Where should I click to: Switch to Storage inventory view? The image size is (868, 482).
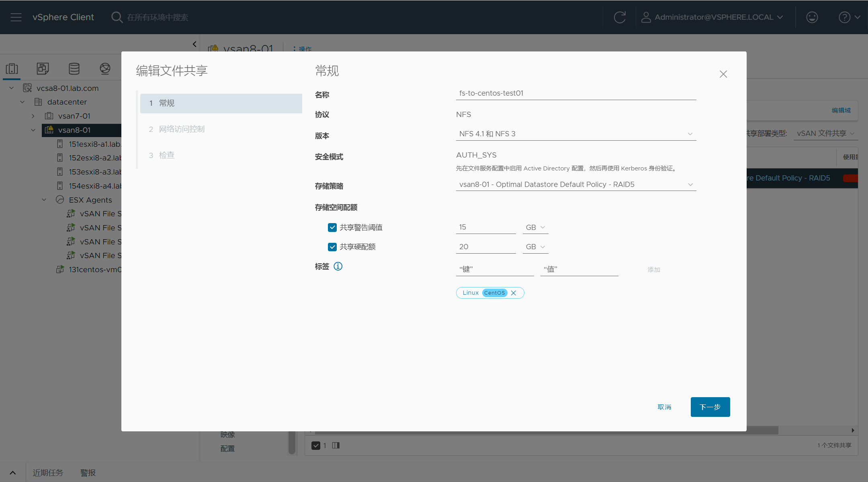click(74, 69)
